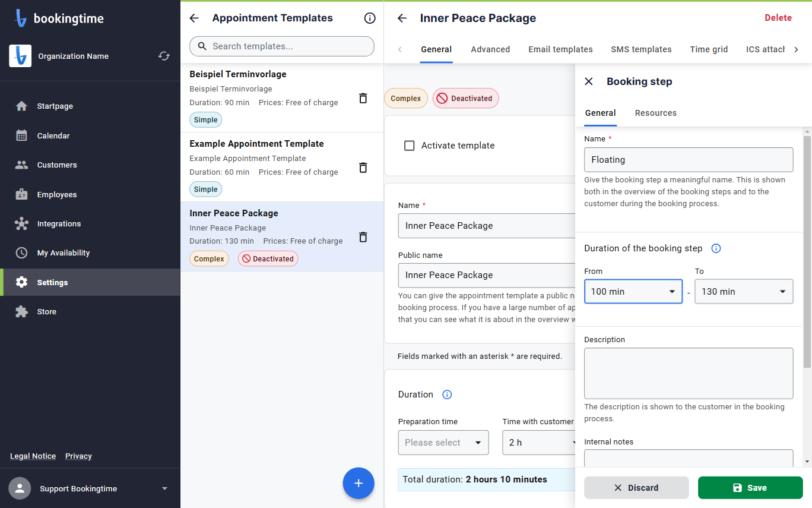Click the organization refresh sync icon
This screenshot has width=812, height=508.
(164, 56)
